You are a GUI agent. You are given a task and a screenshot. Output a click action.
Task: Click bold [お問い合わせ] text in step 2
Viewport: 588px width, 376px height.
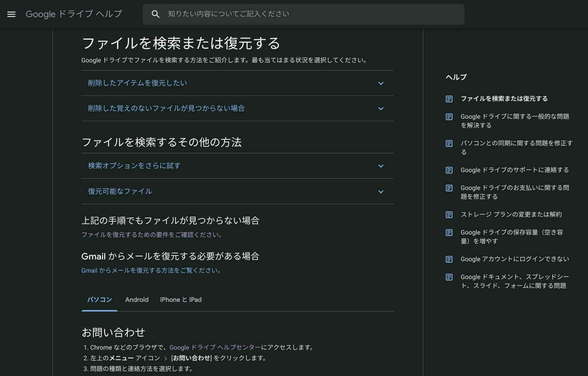pos(191,358)
